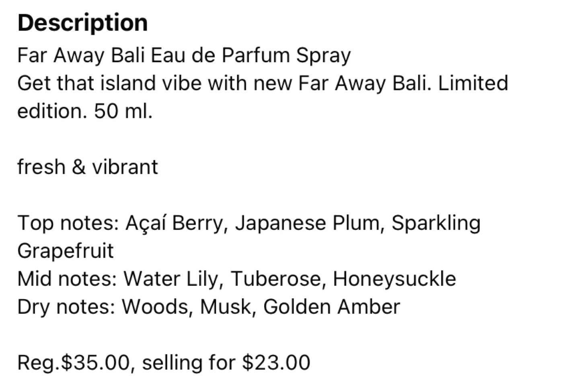Screen dimensions: 579x392
Task: Click the regular price "Reg.$35.00"
Action: tap(74, 363)
